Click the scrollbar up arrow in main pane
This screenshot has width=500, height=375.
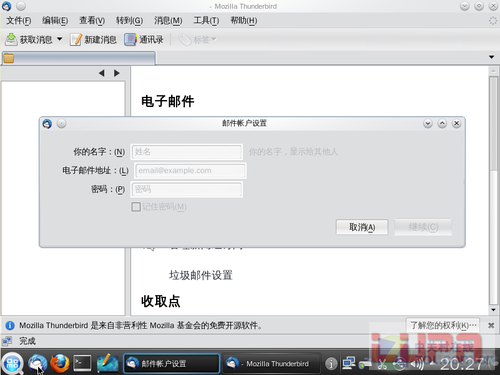(493, 71)
